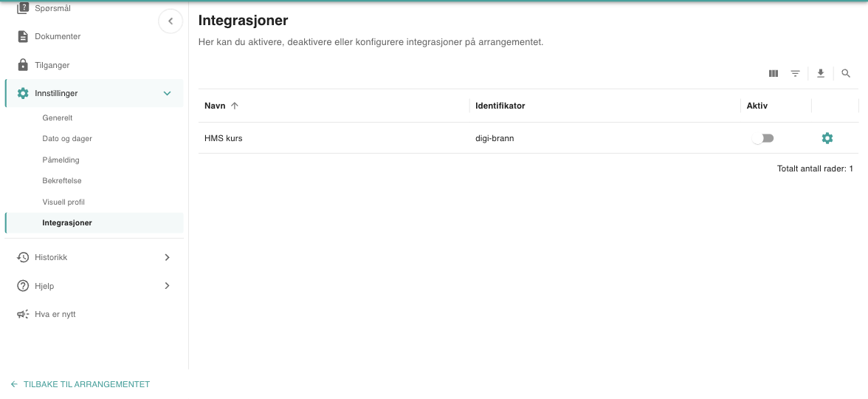Image resolution: width=868 pixels, height=399 pixels.
Task: Click the Innstillinger gear icon in the sidebar
Action: pos(23,93)
